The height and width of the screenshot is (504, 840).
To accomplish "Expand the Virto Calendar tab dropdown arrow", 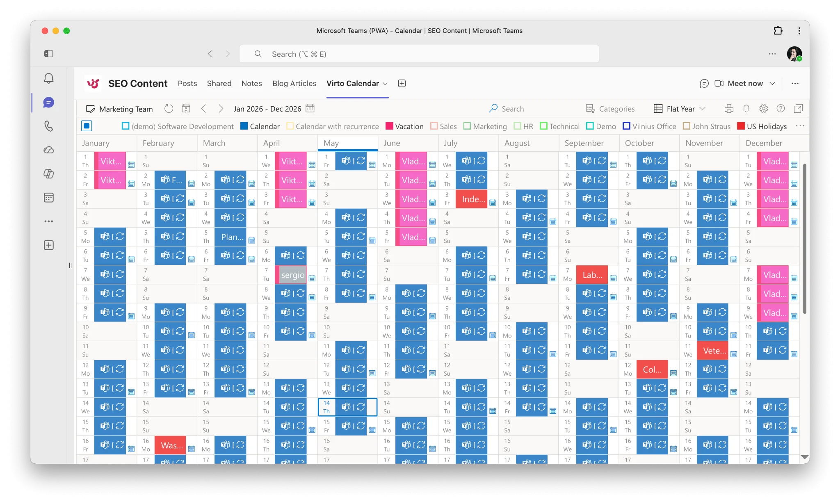I will (385, 84).
